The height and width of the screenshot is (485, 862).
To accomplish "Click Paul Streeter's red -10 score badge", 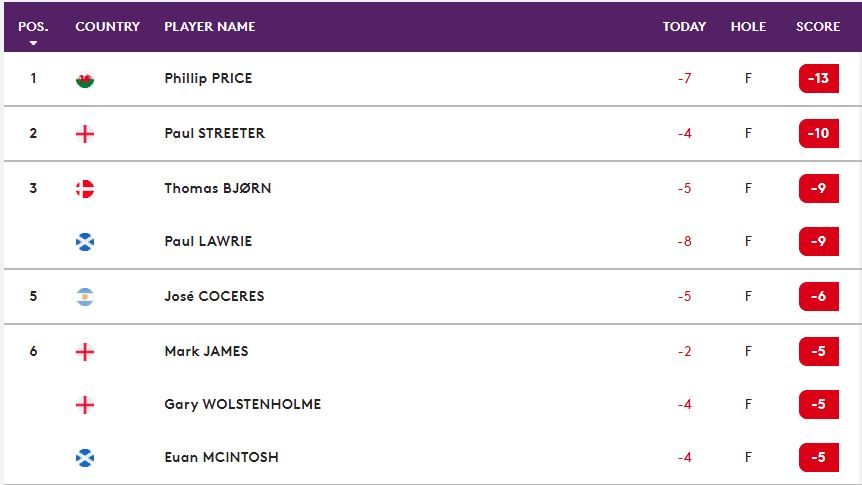I will (x=818, y=133).
